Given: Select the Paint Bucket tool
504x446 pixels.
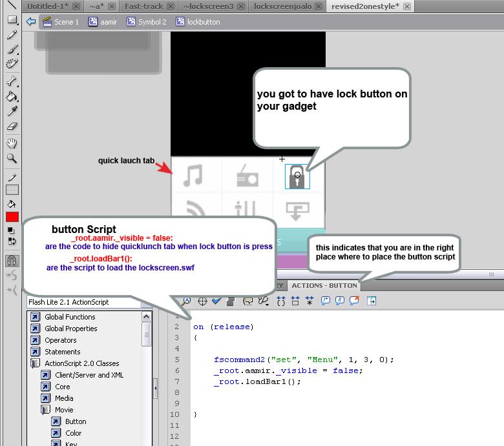Looking at the screenshot, I should [x=12, y=96].
